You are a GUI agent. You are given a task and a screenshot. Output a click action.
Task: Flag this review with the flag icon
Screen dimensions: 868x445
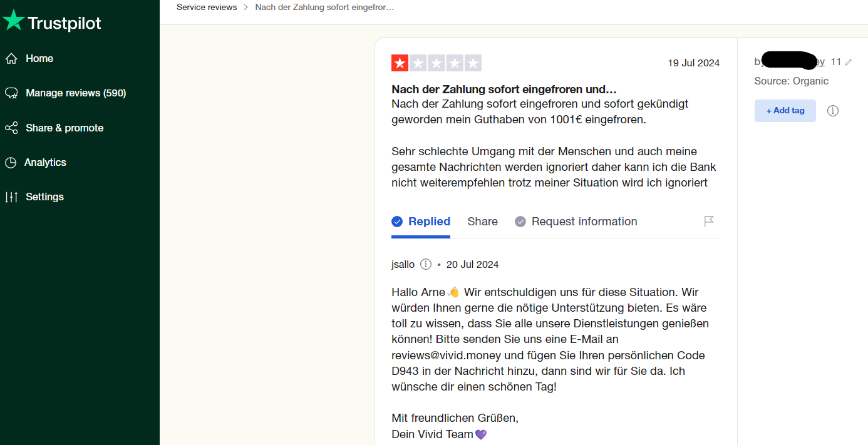pos(709,221)
